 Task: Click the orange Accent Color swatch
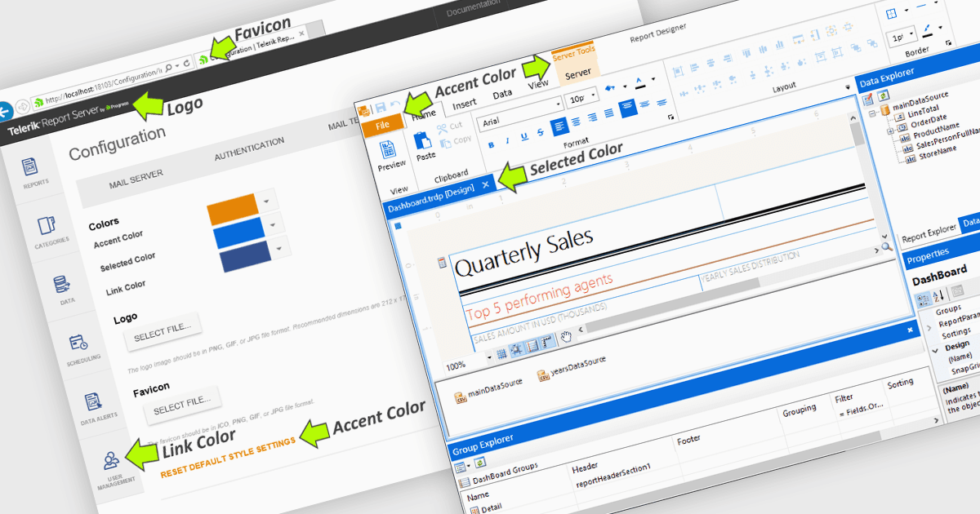point(232,210)
